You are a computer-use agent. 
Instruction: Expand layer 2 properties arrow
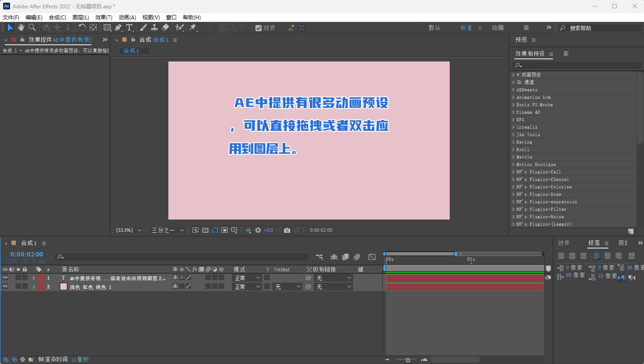(33, 287)
